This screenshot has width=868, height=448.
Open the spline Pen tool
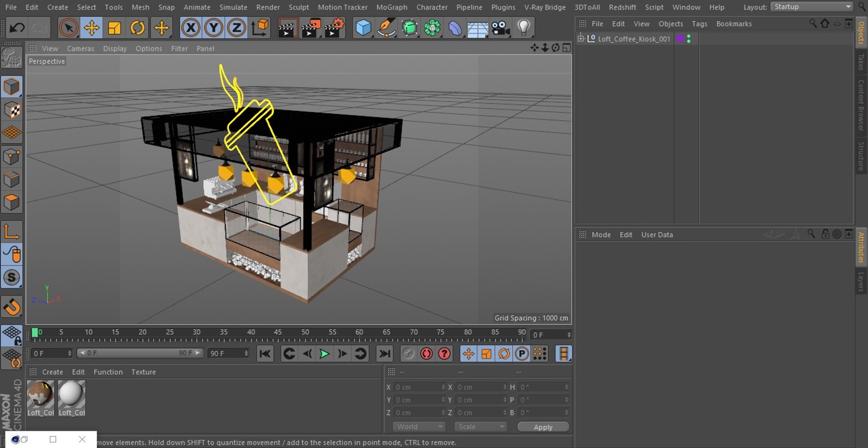pos(386,28)
